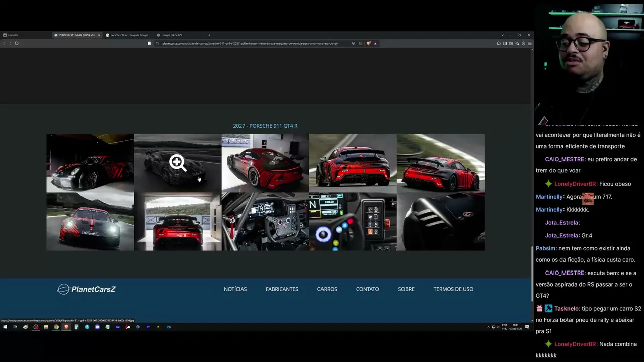Open the NOTÍCIAS footer menu item
Screen dimensions: 644x362
(x=235, y=289)
